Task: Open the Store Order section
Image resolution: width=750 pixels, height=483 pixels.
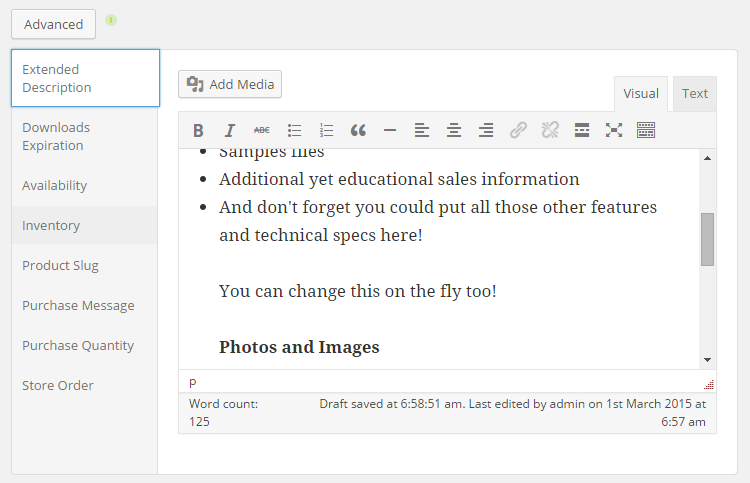Action: coord(85,385)
